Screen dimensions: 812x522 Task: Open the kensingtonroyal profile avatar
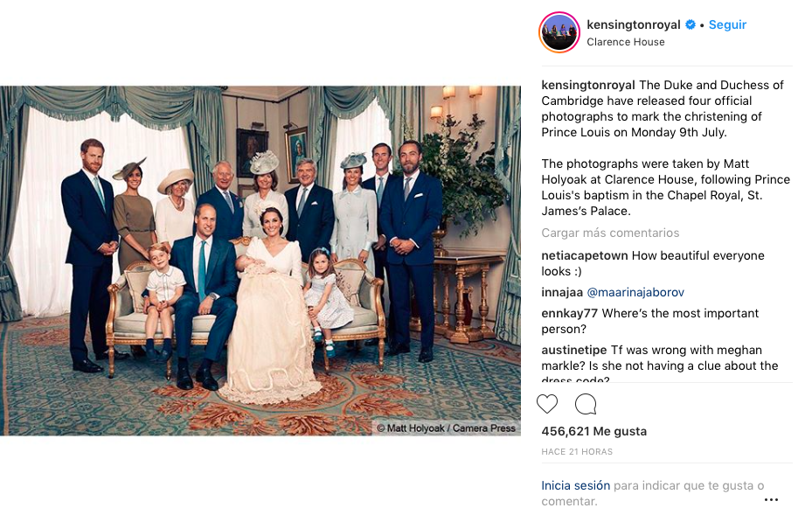pos(559,33)
